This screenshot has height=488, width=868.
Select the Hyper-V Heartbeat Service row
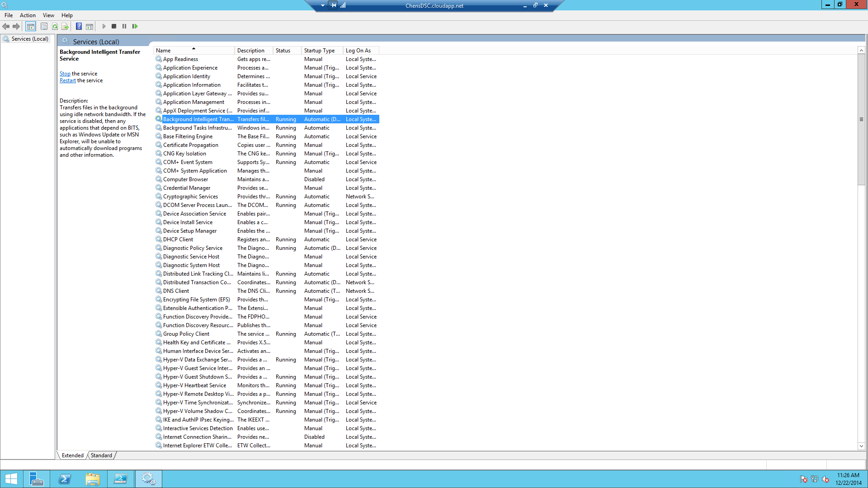[266, 385]
